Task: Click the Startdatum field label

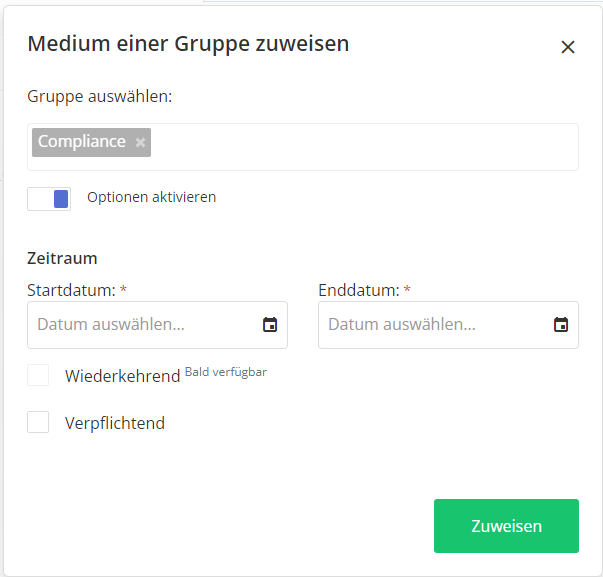Action: (71, 290)
